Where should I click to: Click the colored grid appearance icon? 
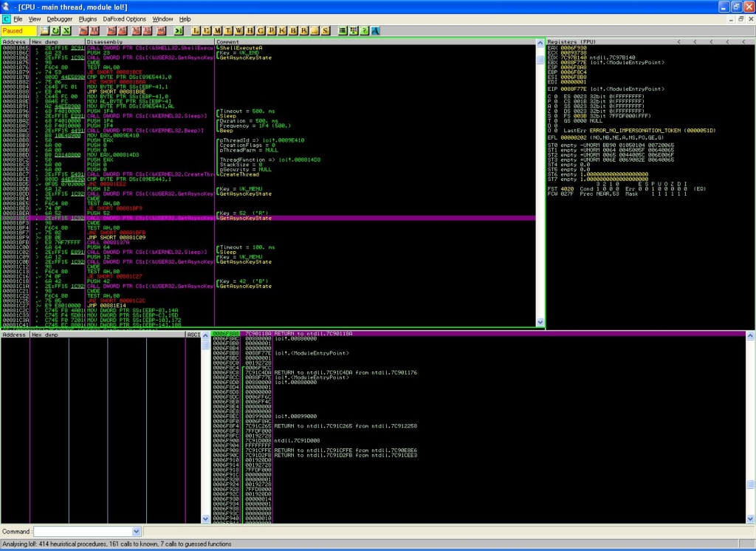pyautogui.click(x=354, y=31)
